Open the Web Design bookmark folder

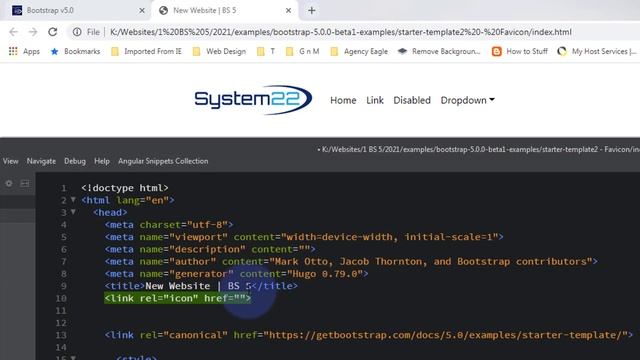pyautogui.click(x=219, y=51)
